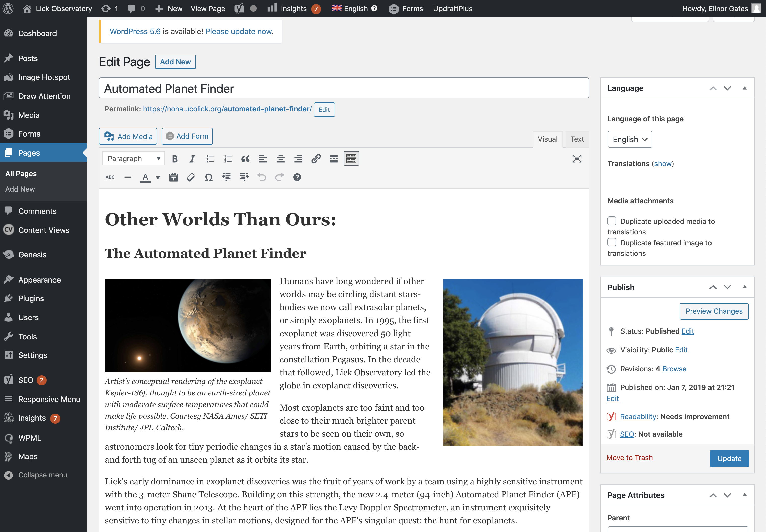This screenshot has width=766, height=532.
Task: Apply blockquote formatting
Action: tap(245, 159)
